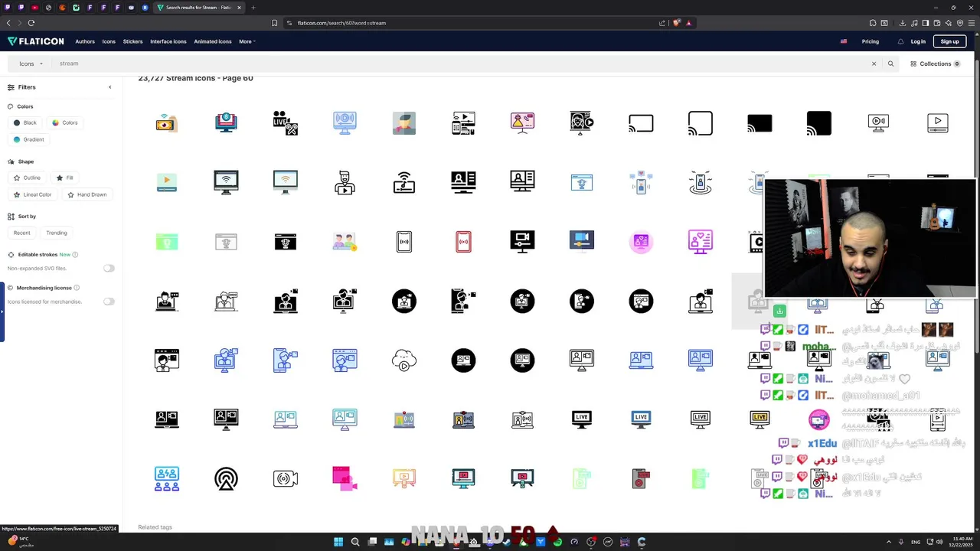Enable the Outline shape filter
Viewport: 980px width, 551px height.
27,178
